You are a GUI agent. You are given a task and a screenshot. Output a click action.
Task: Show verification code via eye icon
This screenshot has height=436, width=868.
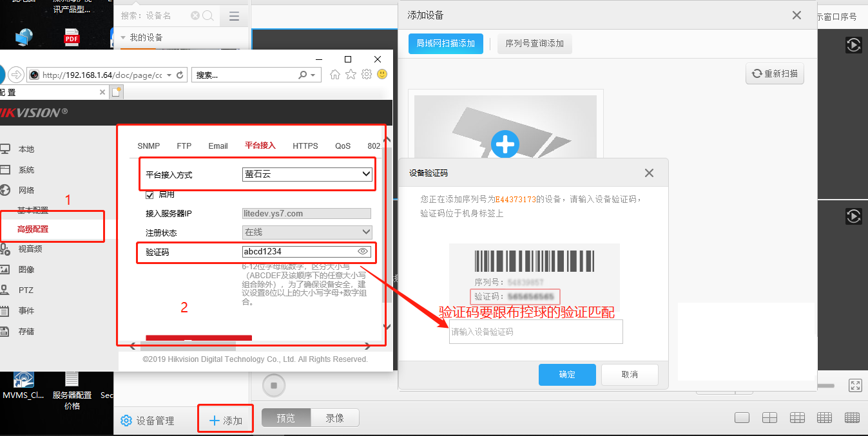tap(363, 251)
